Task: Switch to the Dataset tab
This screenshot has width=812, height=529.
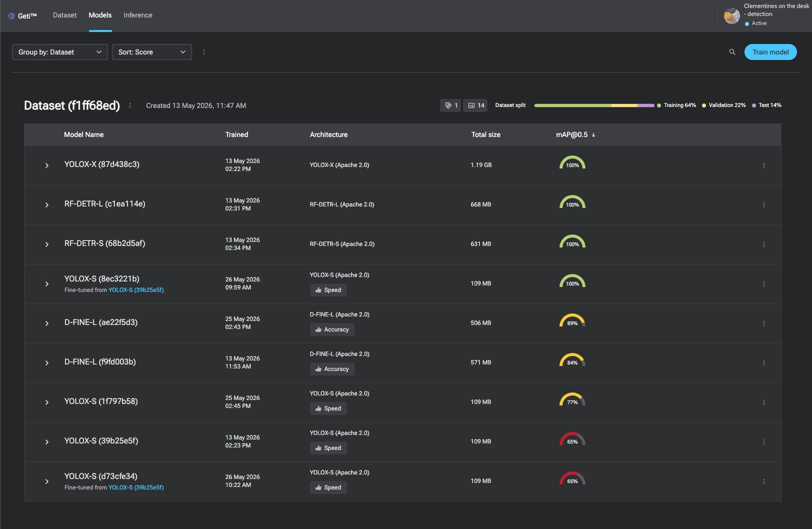Action: pyautogui.click(x=65, y=15)
